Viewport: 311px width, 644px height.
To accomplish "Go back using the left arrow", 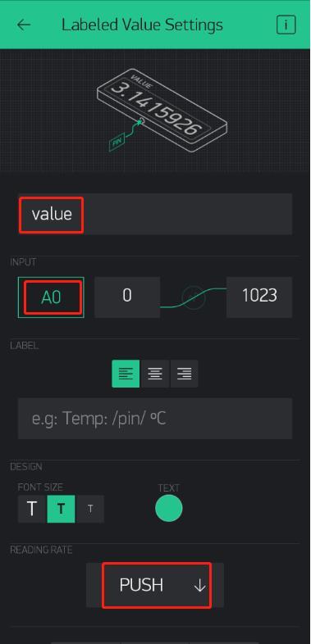I will click(x=24, y=25).
